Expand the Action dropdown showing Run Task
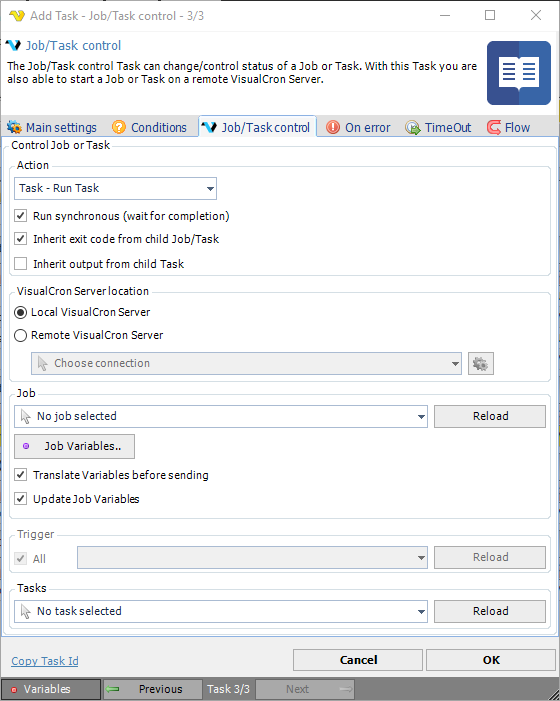This screenshot has height=701, width=560. (x=115, y=188)
